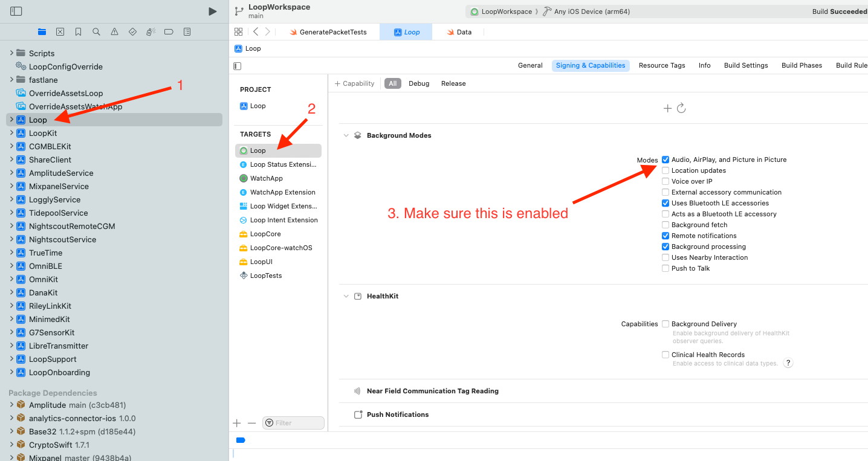Open the Build Settings tab
This screenshot has height=461, width=868.
[746, 65]
